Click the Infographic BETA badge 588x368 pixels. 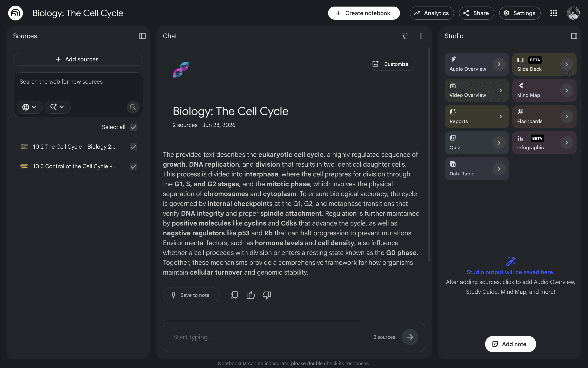537,138
